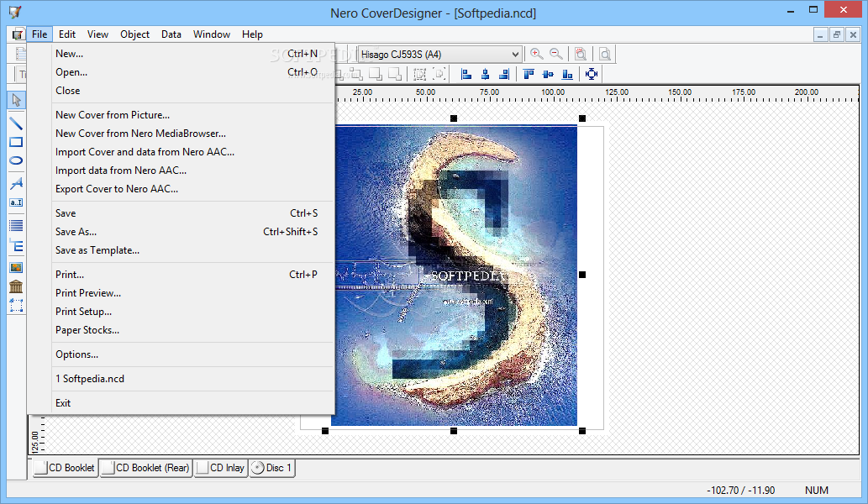Center object on the page
Image resolution: width=868 pixels, height=504 pixels.
(x=592, y=74)
